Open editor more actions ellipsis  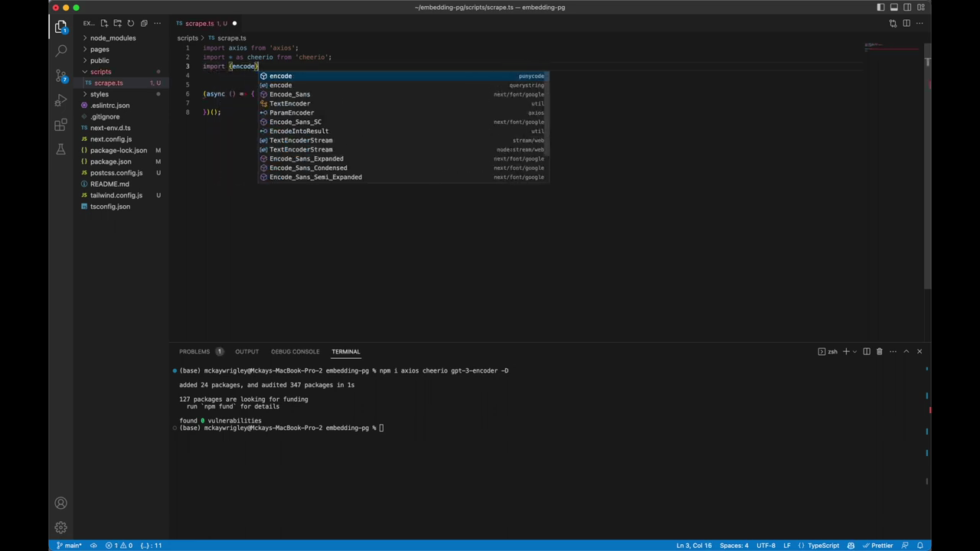920,23
